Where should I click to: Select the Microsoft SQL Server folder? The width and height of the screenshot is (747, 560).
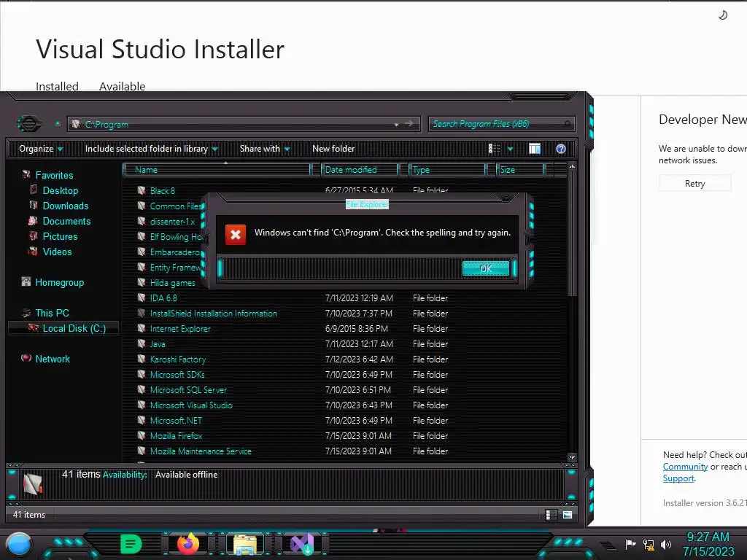point(188,389)
